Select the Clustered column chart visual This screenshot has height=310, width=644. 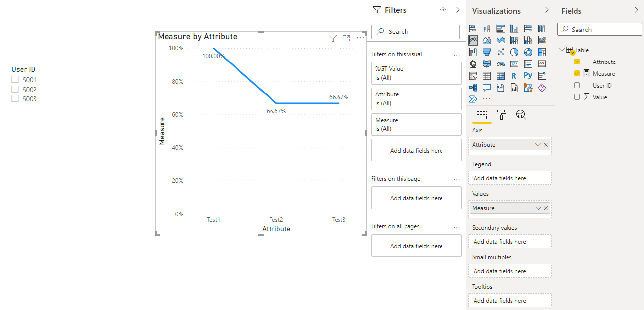pyautogui.click(x=514, y=28)
